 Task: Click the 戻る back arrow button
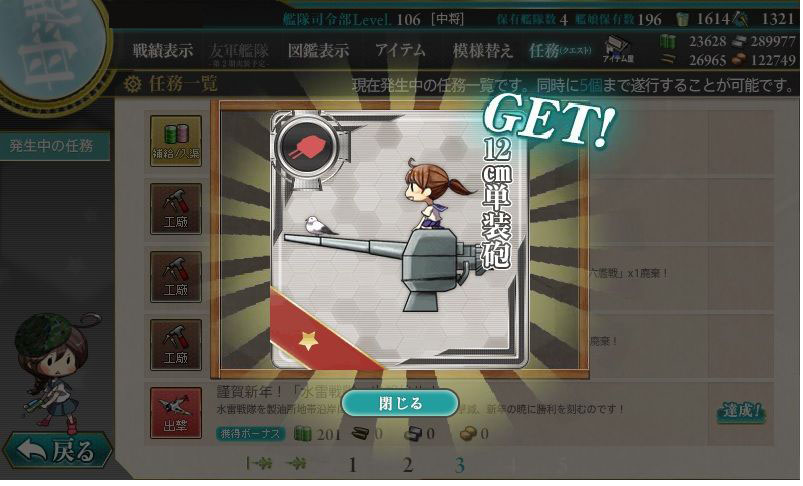point(58,451)
